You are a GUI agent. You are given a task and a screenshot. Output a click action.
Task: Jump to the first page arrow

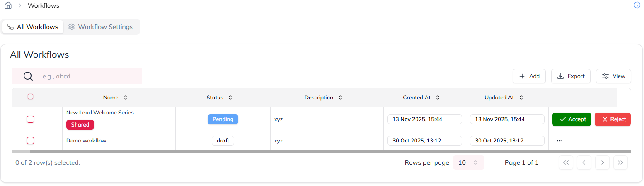point(566,162)
